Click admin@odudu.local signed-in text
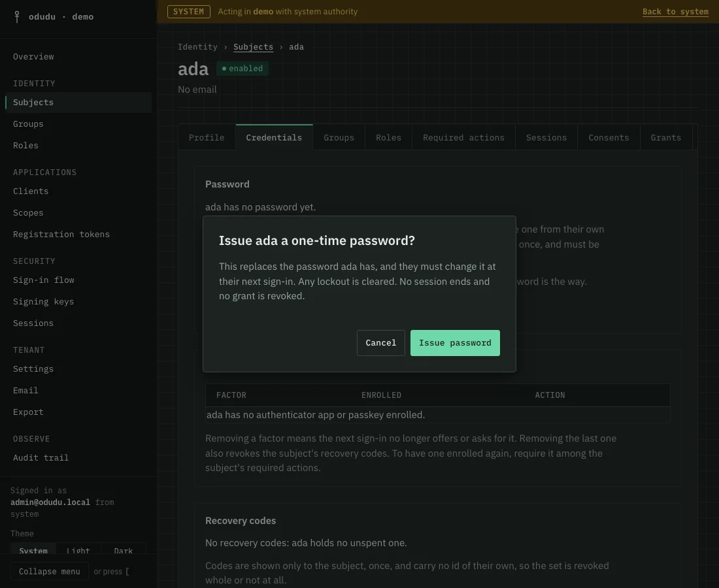The width and height of the screenshot is (719, 588). 50,502
